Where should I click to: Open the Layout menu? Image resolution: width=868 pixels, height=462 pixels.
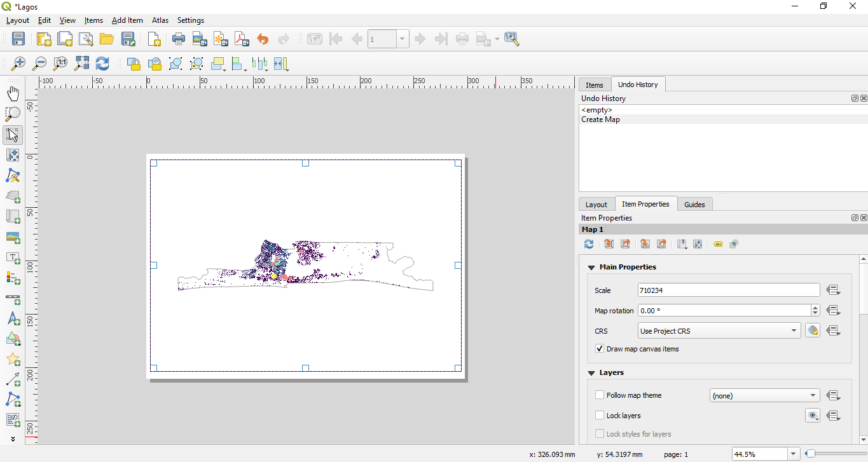[x=18, y=20]
